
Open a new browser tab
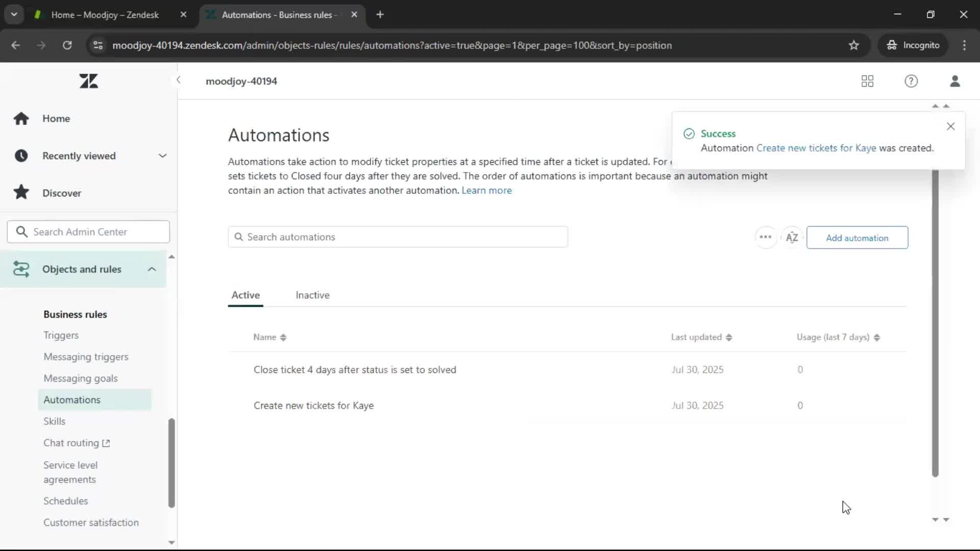[380, 15]
